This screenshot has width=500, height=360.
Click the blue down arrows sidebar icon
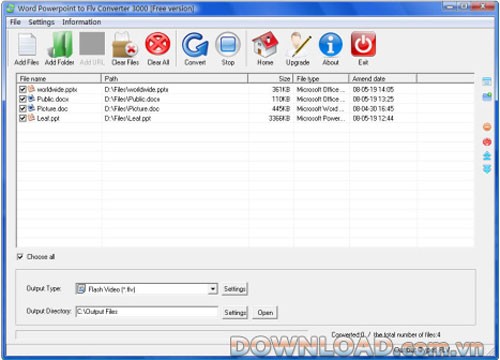point(487,169)
